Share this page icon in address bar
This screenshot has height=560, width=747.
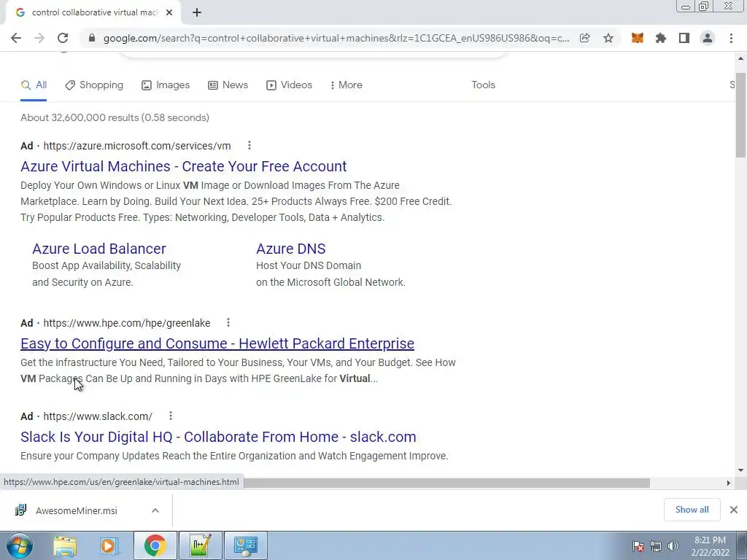(584, 38)
